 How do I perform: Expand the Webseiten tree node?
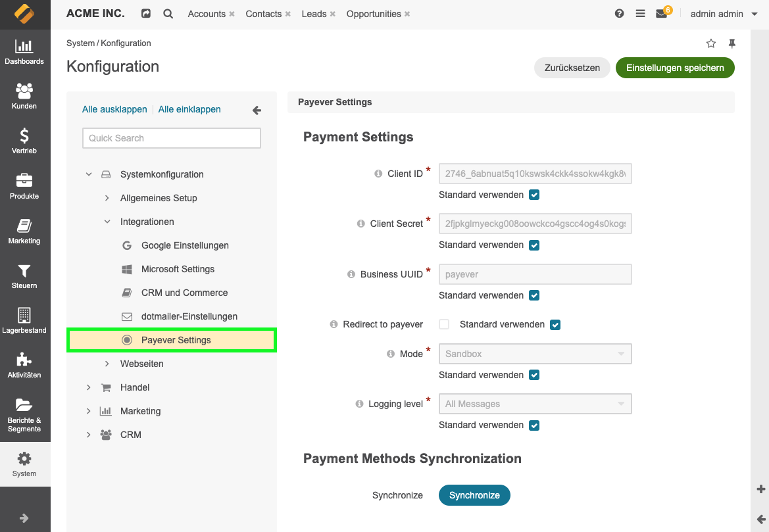(x=107, y=364)
